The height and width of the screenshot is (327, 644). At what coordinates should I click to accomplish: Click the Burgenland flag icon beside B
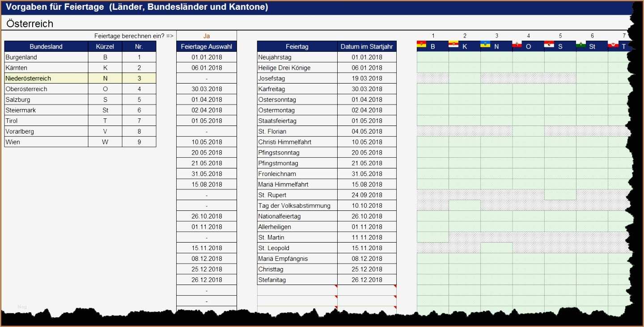tap(421, 44)
